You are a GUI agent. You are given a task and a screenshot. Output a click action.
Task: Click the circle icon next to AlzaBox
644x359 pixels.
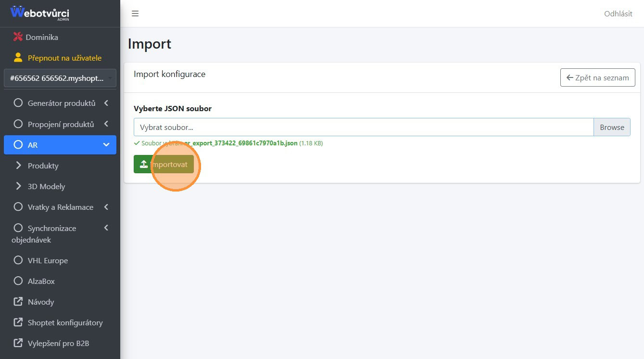18,281
